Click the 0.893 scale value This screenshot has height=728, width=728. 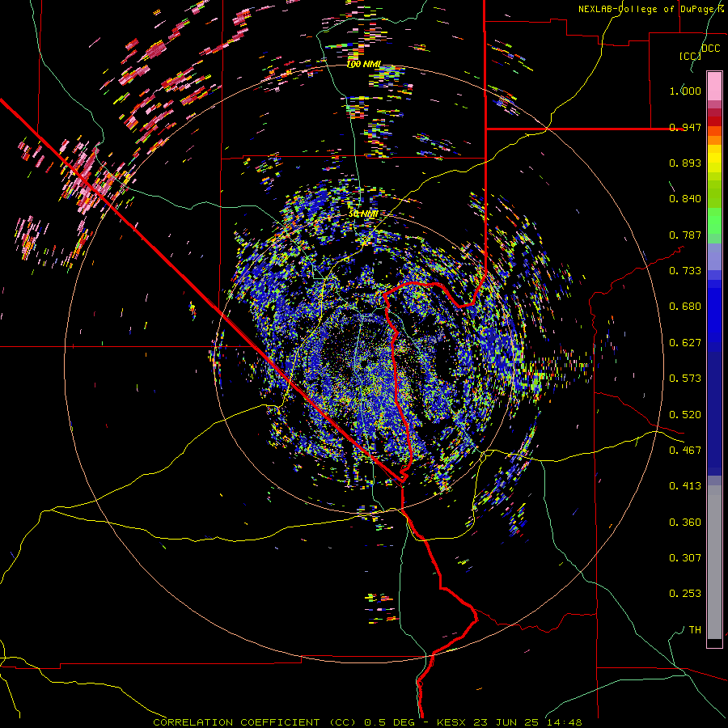pyautogui.click(x=685, y=163)
